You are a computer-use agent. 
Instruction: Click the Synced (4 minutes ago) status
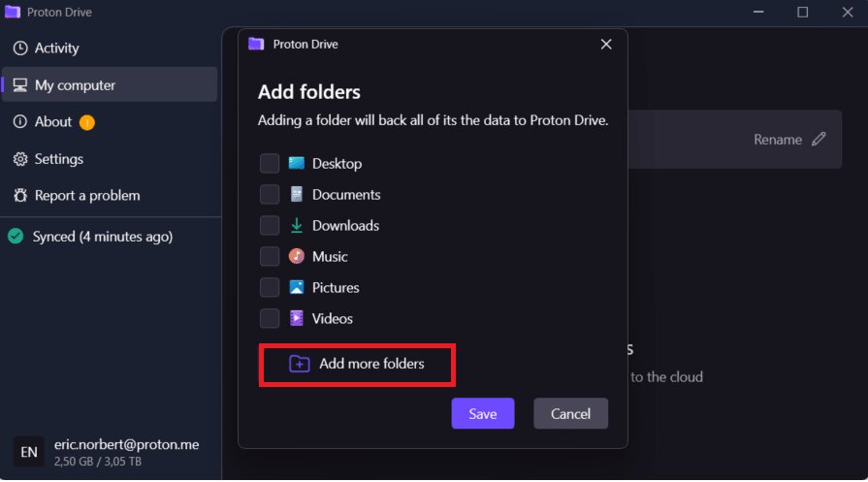103,237
